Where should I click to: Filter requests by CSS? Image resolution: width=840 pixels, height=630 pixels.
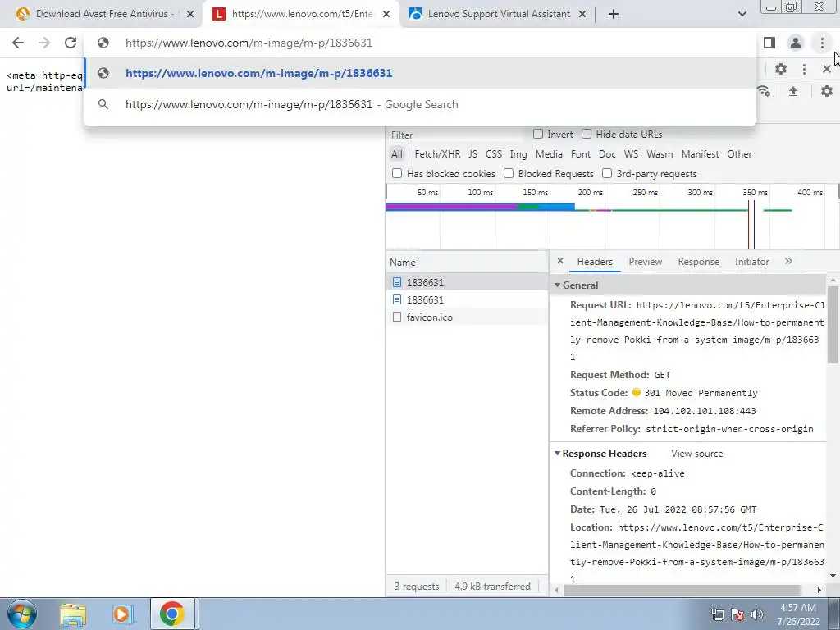tap(493, 154)
